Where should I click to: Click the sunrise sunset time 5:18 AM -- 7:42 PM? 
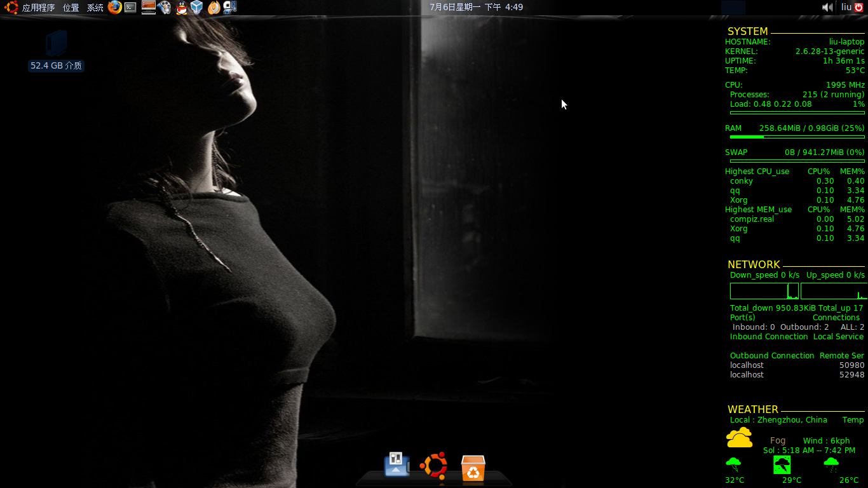tap(818, 451)
